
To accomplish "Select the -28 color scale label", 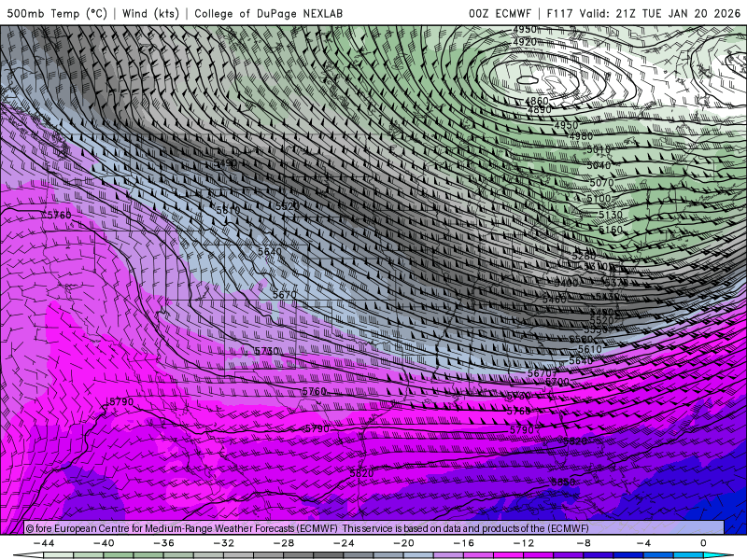I will pos(284,543).
